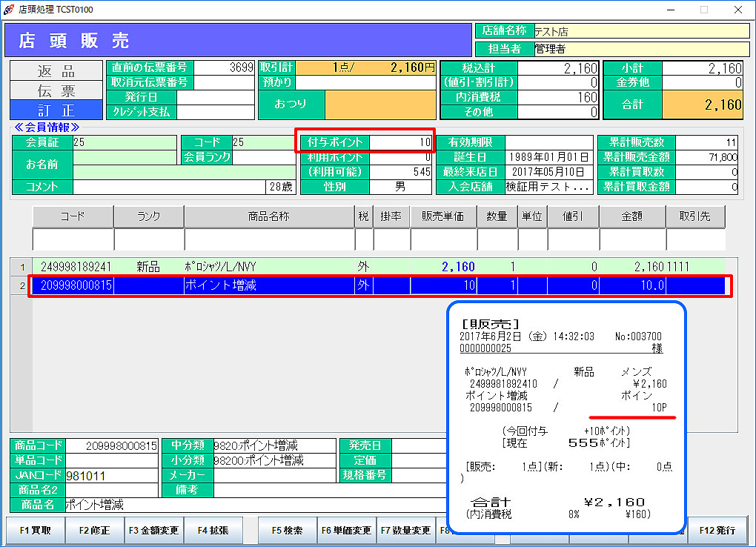
Task: Click the empty コード entry cell
Action: [x=73, y=240]
